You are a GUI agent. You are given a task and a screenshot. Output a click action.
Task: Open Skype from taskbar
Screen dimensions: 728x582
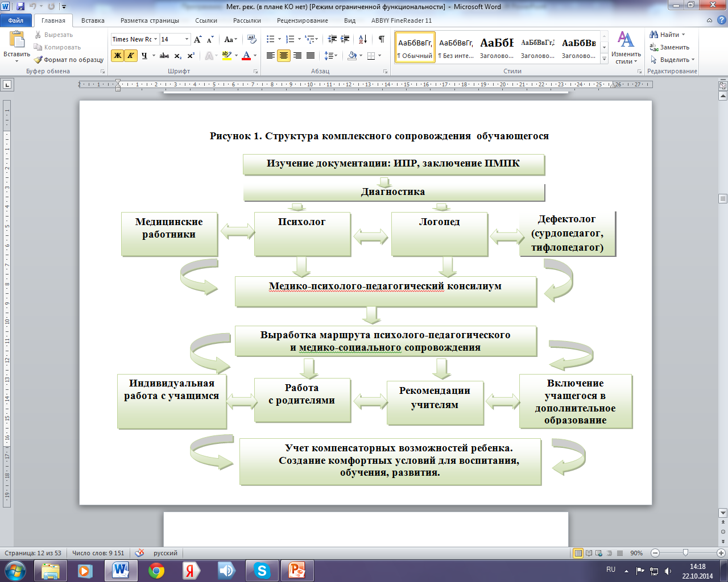(262, 571)
